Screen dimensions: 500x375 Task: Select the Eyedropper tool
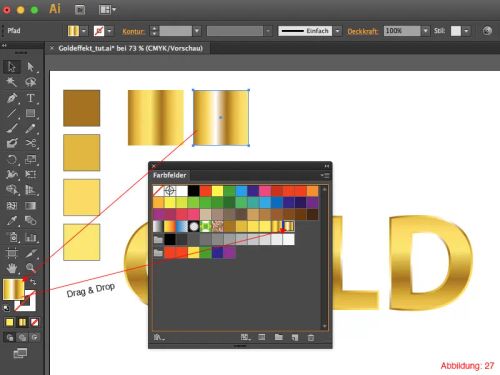(12, 220)
